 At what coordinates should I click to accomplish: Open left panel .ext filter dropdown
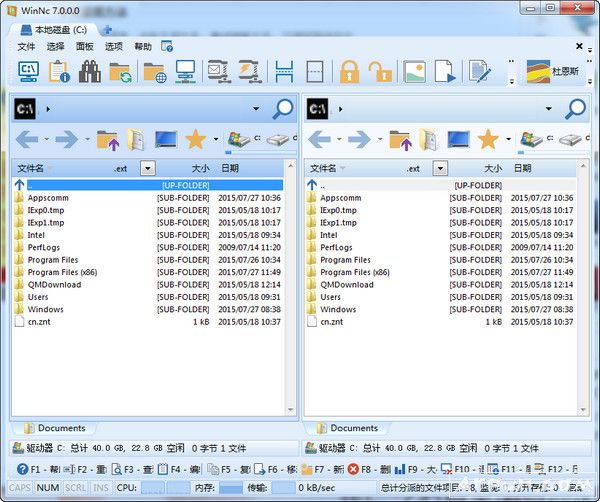coord(148,168)
